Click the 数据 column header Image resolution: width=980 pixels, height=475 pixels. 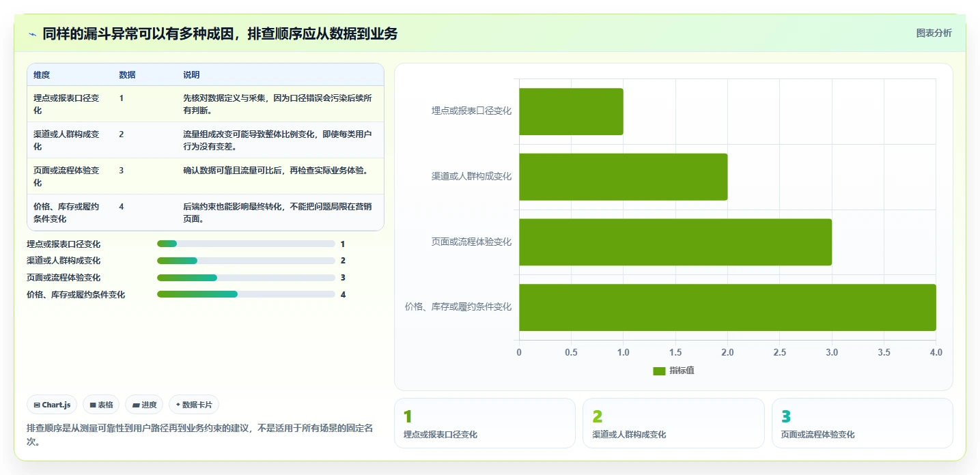tap(127, 75)
